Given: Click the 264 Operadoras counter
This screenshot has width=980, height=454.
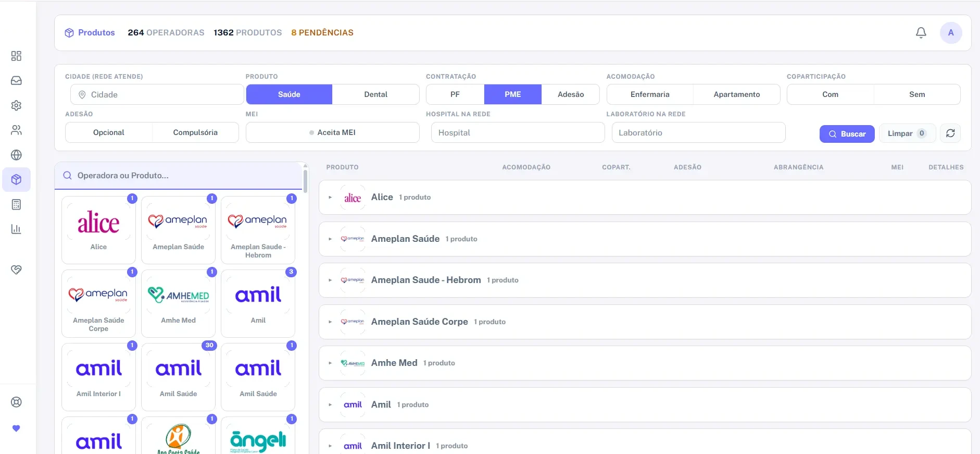Looking at the screenshot, I should pos(166,32).
